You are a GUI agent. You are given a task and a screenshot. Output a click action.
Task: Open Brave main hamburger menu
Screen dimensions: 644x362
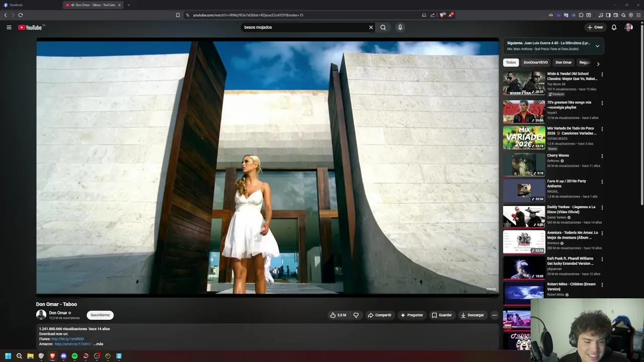click(x=638, y=15)
